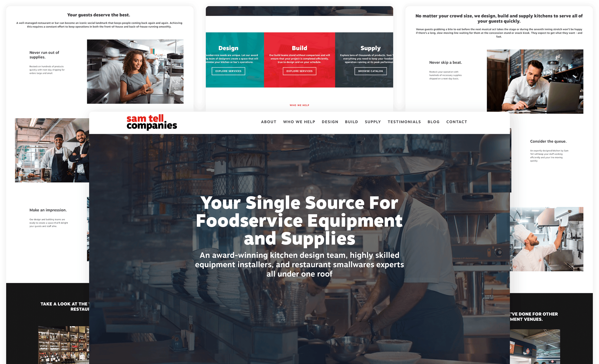Click the Who We Help nav dropdown
Screen dimensions: 599x364
(x=298, y=122)
